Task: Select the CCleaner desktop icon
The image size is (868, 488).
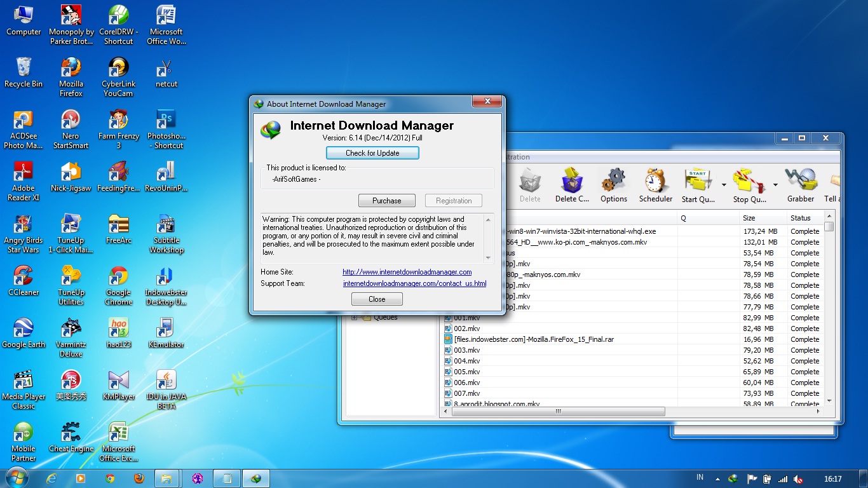Action: point(24,281)
